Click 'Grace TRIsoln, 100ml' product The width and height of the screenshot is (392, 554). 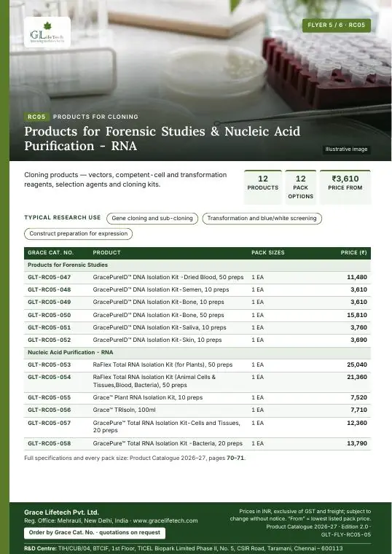125,410
